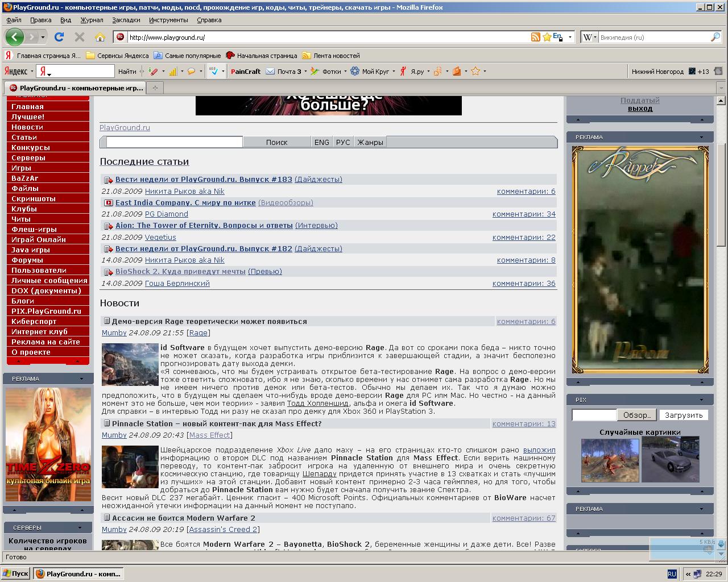Click the scrollbar up arrow of the page
This screenshot has height=582, width=728.
pyautogui.click(x=721, y=101)
